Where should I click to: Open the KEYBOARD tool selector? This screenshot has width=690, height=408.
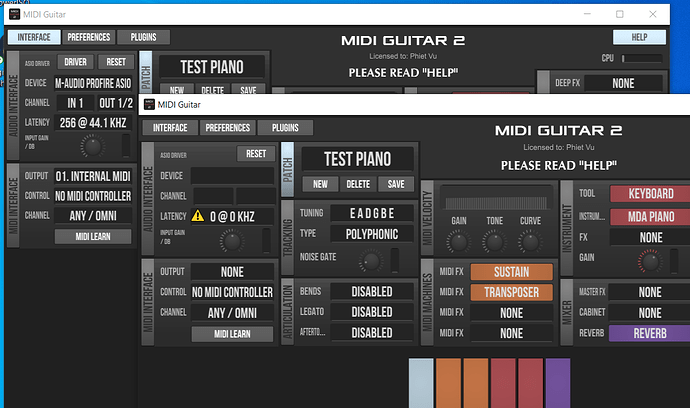coord(650,194)
